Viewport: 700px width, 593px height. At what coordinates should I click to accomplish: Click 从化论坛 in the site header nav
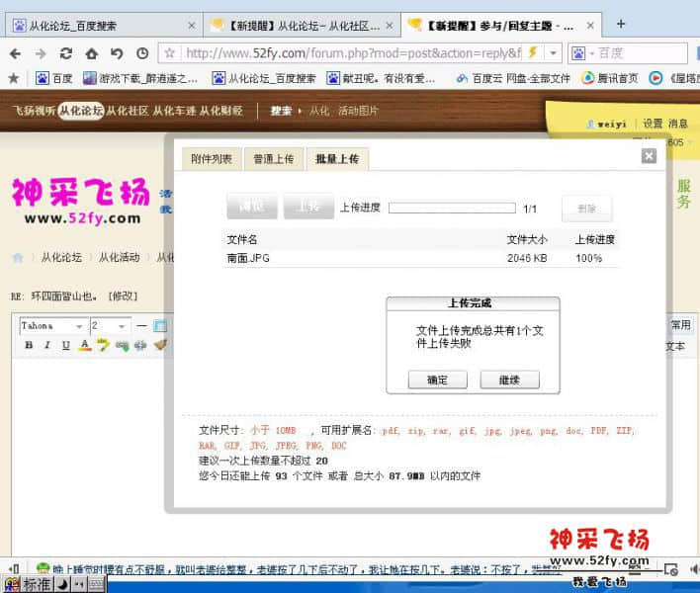click(81, 111)
